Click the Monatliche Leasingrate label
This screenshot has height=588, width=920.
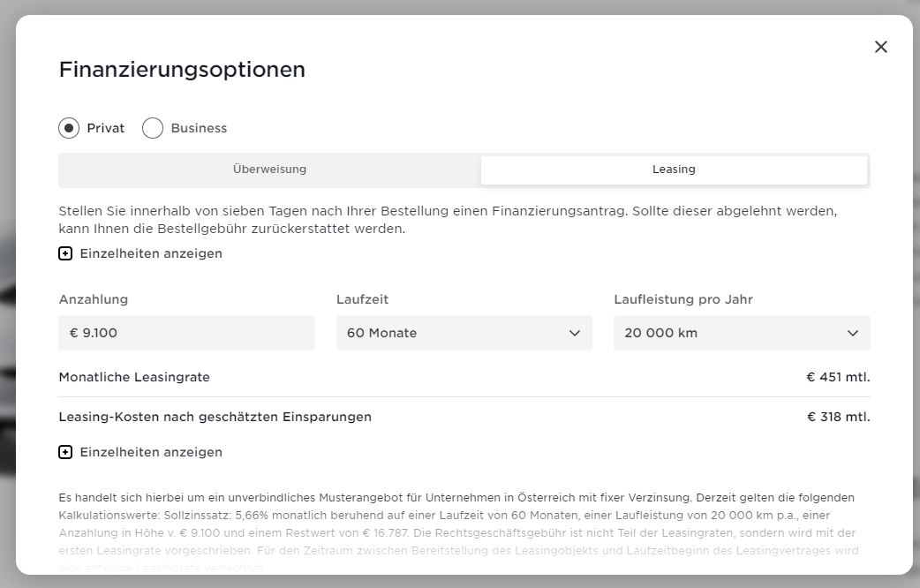click(x=134, y=377)
